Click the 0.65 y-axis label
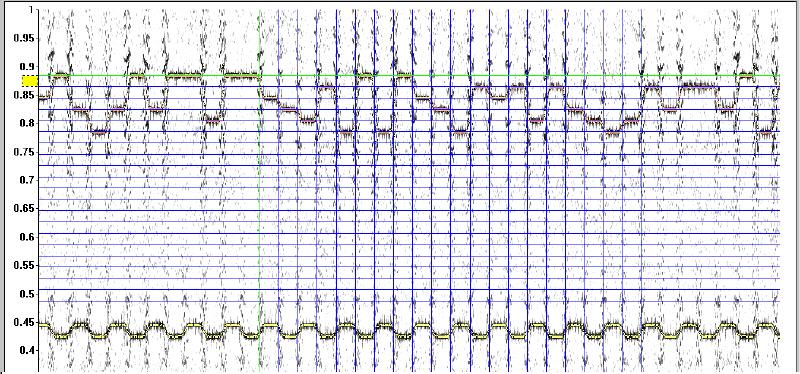Image resolution: width=800 pixels, height=374 pixels. (x=24, y=208)
